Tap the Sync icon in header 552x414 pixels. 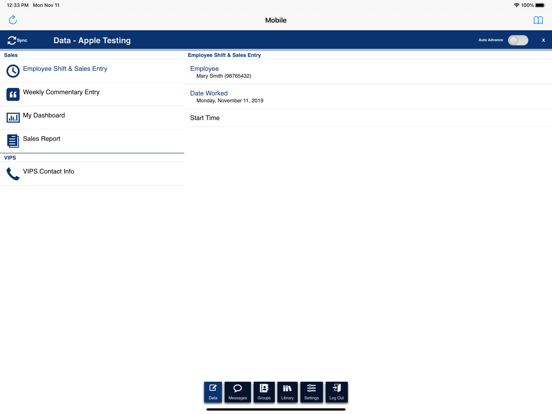17,40
